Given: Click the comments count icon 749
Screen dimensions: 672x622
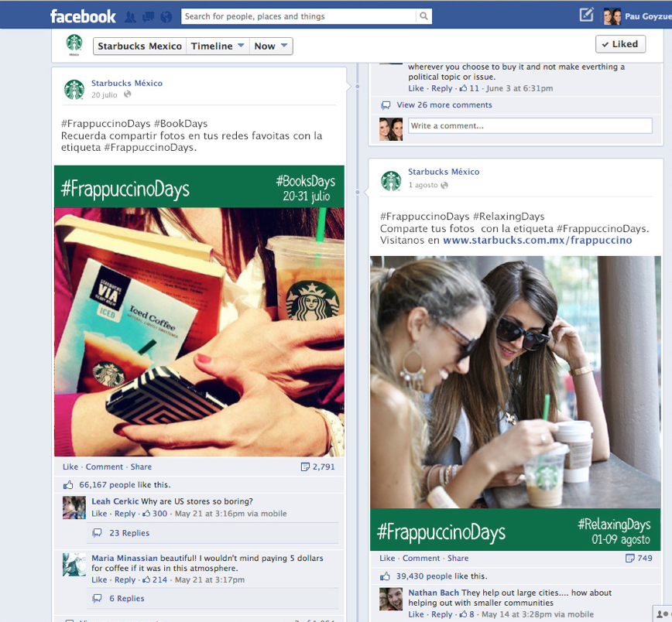Looking at the screenshot, I should tap(630, 558).
